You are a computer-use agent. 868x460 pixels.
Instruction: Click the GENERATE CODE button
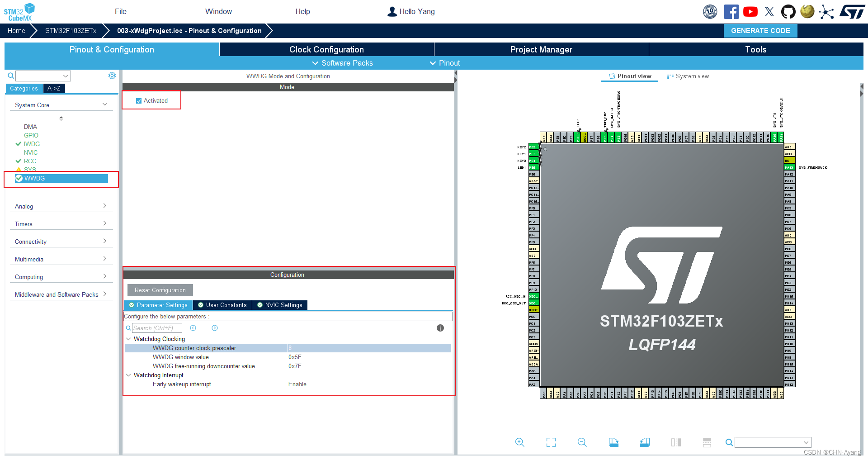tap(760, 31)
